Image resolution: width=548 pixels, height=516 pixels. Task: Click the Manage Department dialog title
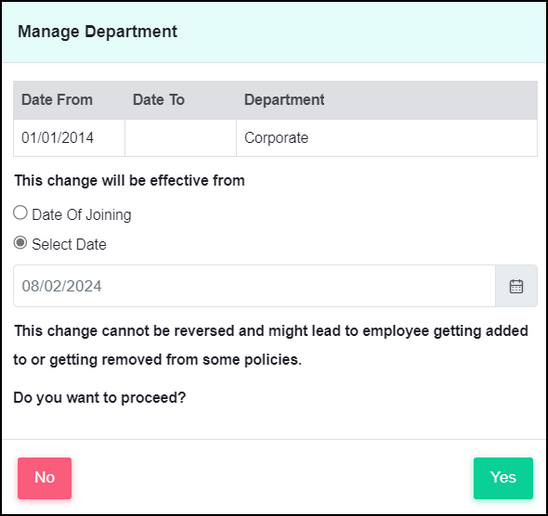point(98,31)
